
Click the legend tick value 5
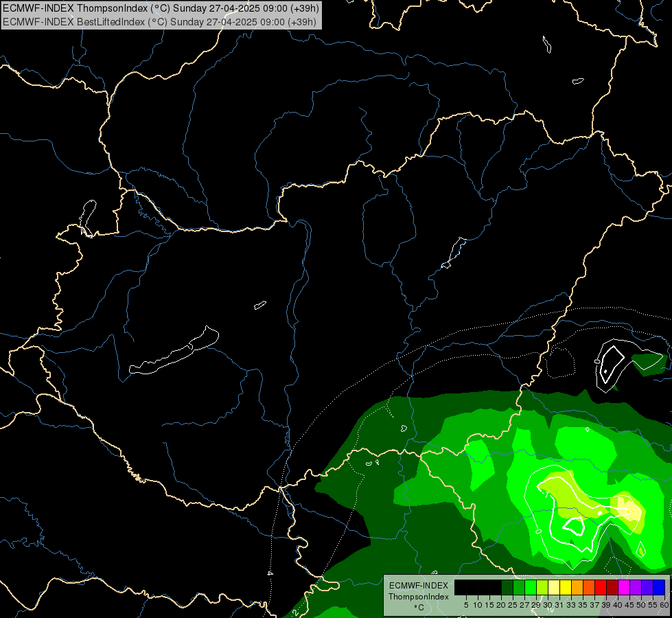coord(466,605)
